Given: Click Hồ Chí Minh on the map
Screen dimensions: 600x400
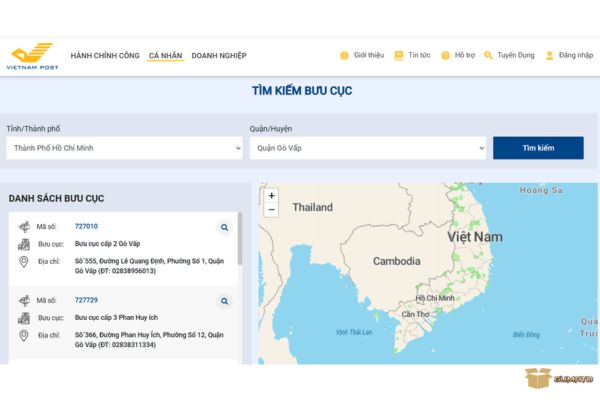Looking at the screenshot, I should tap(435, 298).
